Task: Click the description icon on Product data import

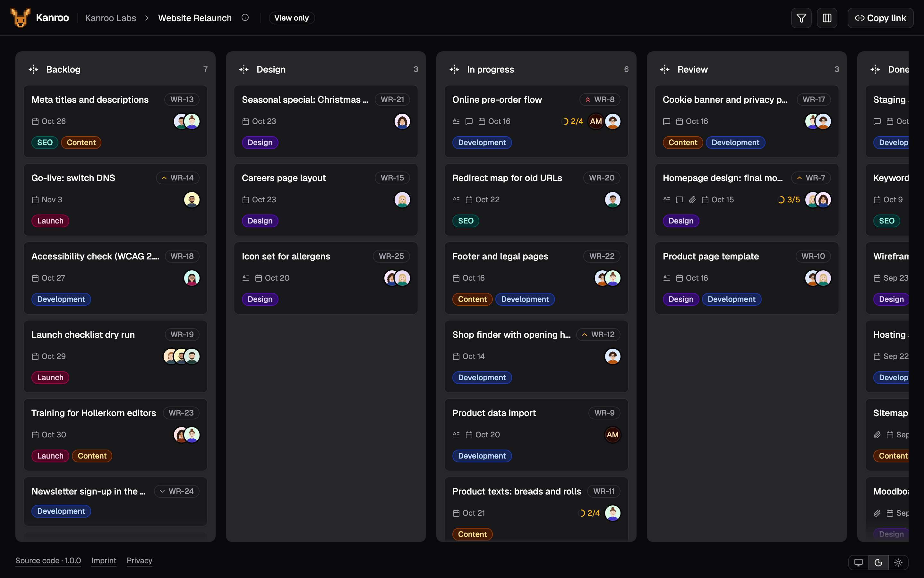Action: pos(456,435)
